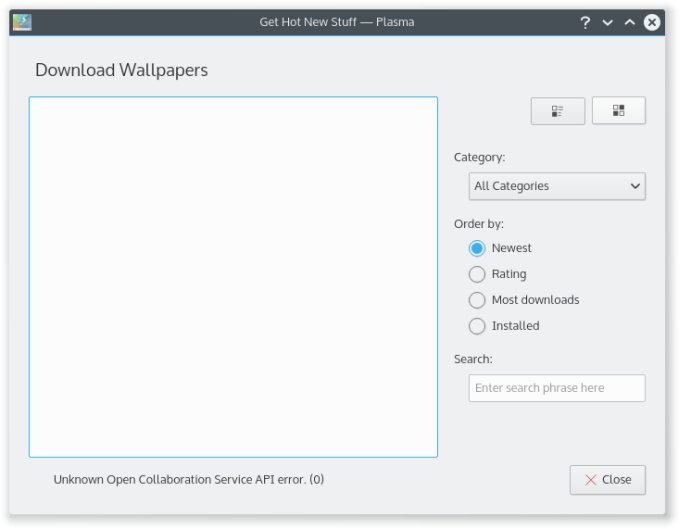Open the All Categories dropdown
The image size is (680, 529).
(x=557, y=186)
